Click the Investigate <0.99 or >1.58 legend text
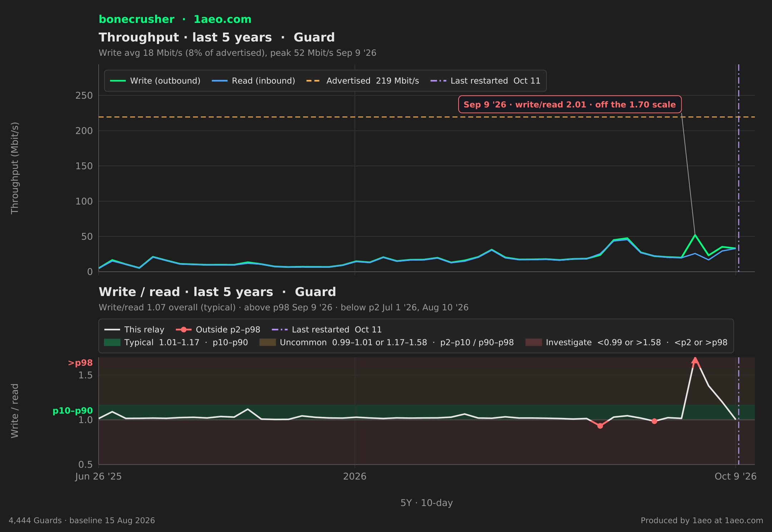The image size is (772, 532). pos(637,343)
